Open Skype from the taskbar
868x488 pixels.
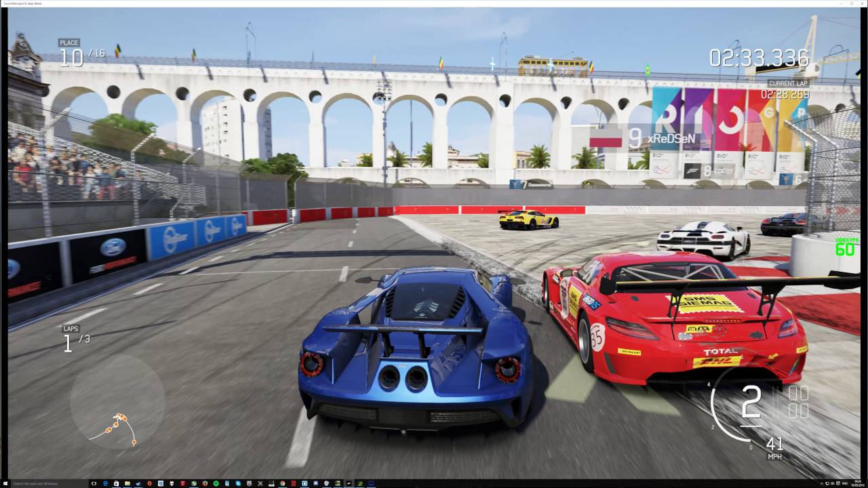(238, 483)
